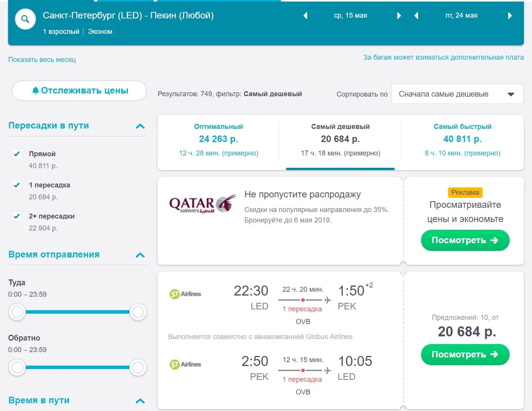Collapse the Пересадки в пути section

click(140, 126)
